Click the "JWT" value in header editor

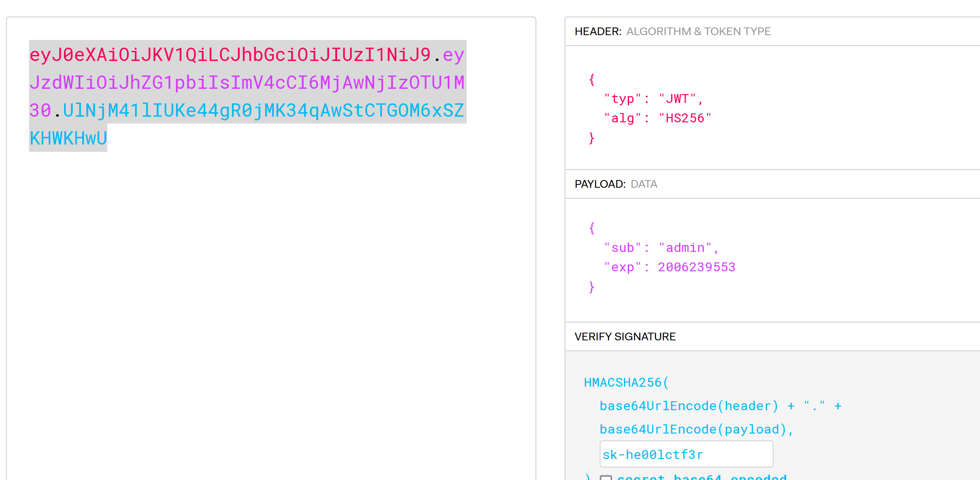point(677,99)
